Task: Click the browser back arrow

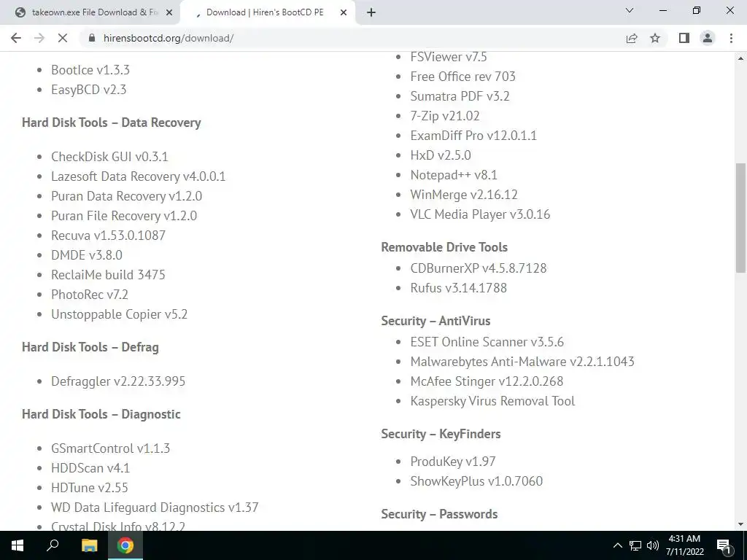Action: point(16,38)
